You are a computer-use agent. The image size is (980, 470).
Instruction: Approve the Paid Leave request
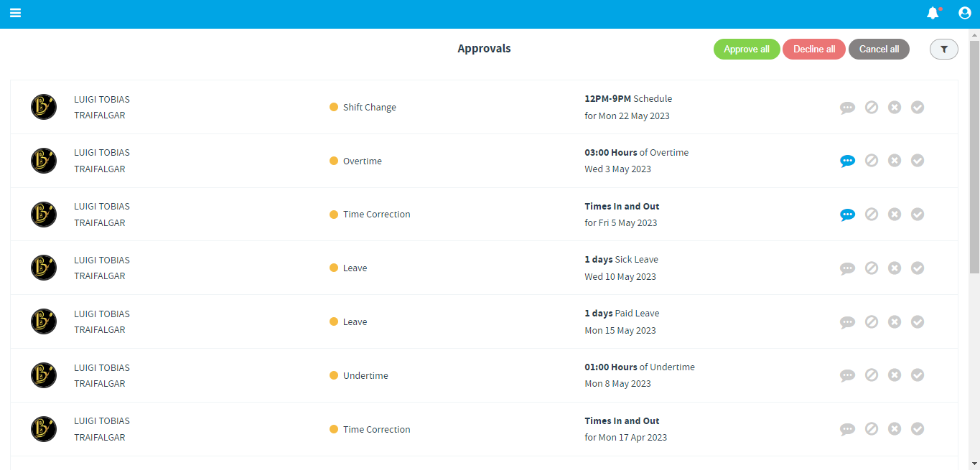pyautogui.click(x=918, y=321)
